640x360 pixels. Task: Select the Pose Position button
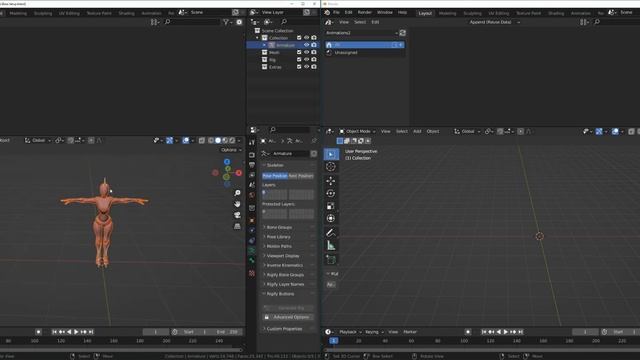coord(275,176)
